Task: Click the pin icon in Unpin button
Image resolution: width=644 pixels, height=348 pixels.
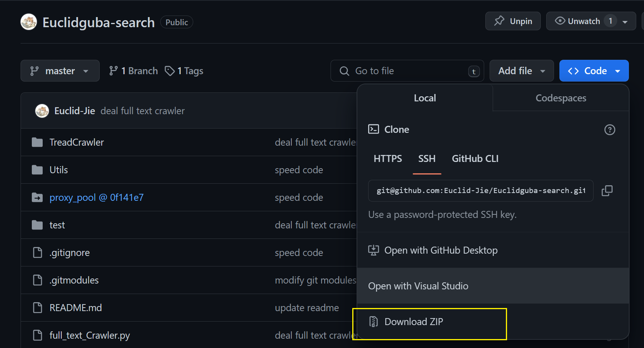Action: tap(499, 21)
